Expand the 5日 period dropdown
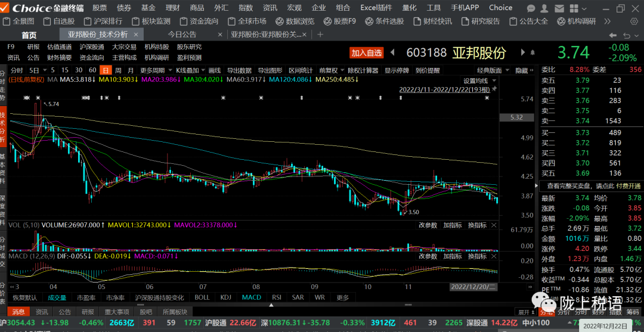The image size is (644, 332). (x=45, y=70)
